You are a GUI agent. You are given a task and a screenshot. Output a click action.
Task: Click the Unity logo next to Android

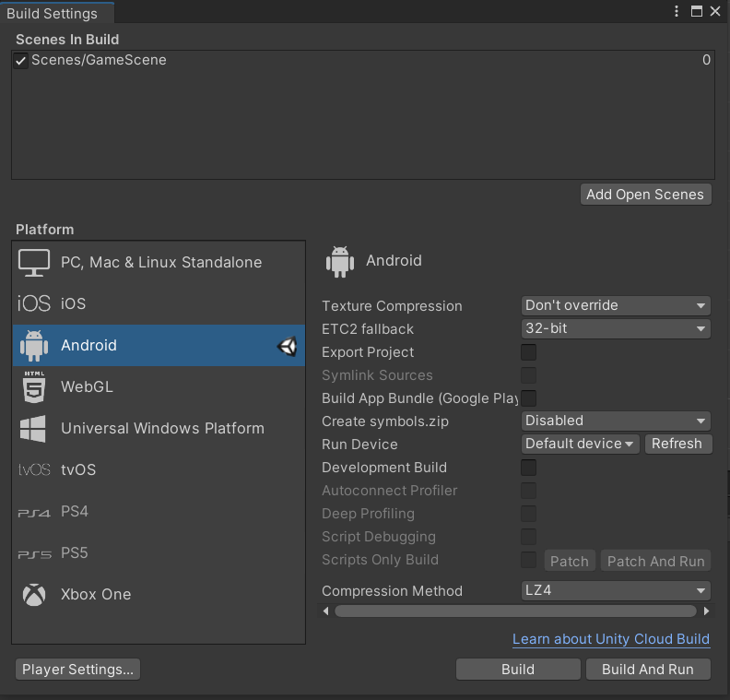tap(288, 346)
